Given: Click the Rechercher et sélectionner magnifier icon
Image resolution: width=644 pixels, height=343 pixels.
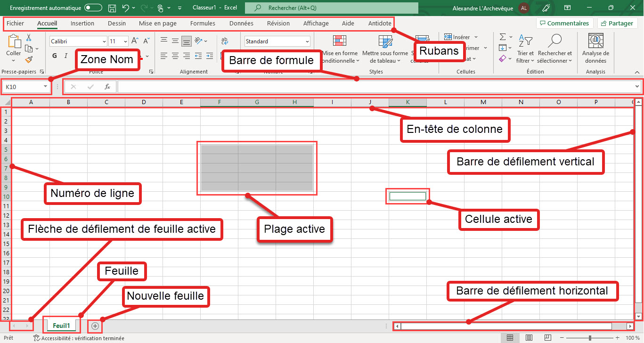Looking at the screenshot, I should 555,39.
